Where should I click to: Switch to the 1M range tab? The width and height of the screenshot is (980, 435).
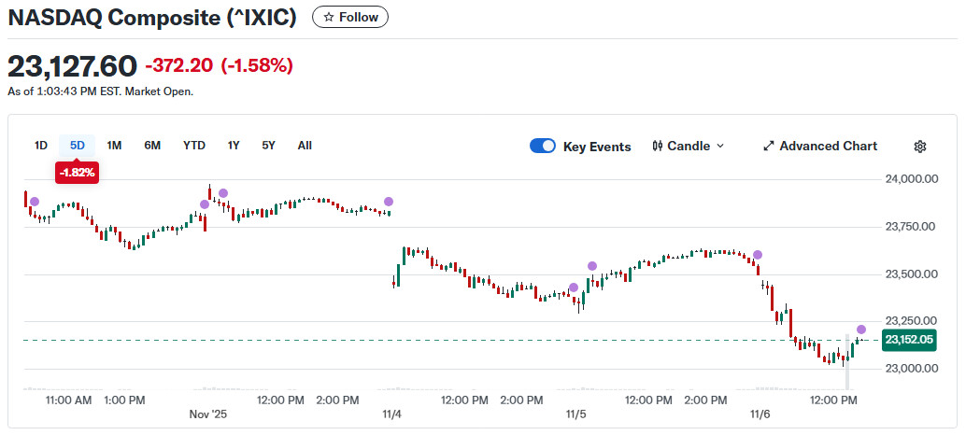114,146
